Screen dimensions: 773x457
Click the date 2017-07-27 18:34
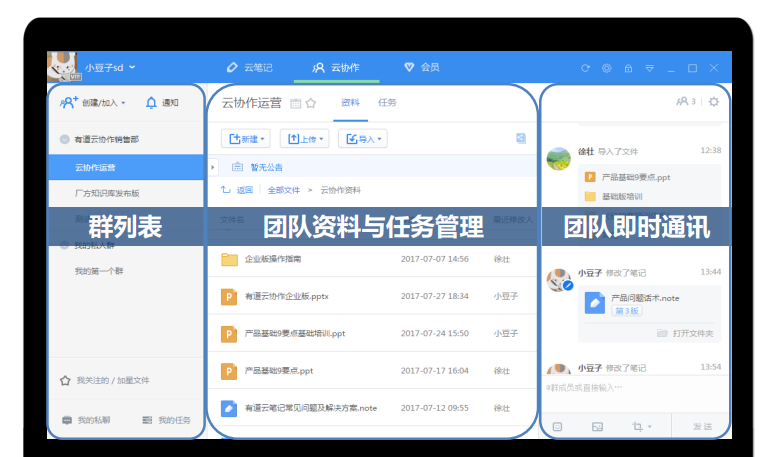click(434, 296)
